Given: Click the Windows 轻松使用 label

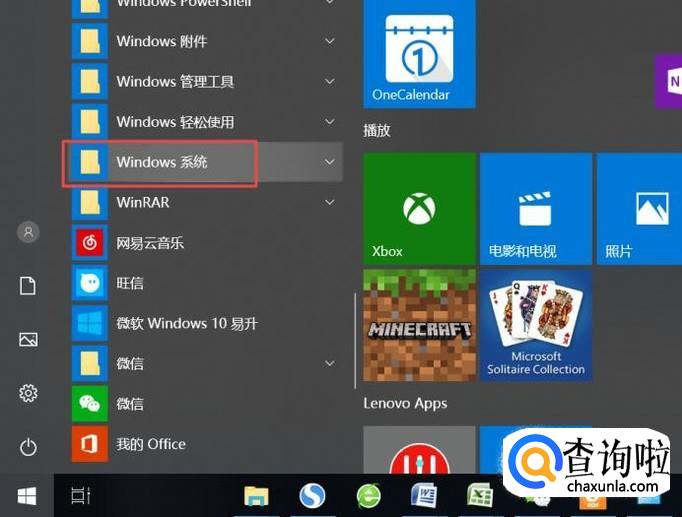Looking at the screenshot, I should pyautogui.click(x=175, y=122).
